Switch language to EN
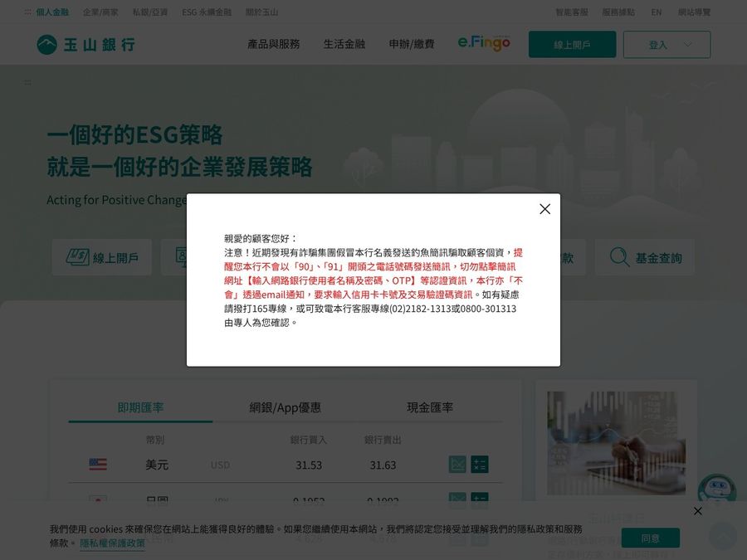Screen dimensions: 747x560 pos(657,12)
